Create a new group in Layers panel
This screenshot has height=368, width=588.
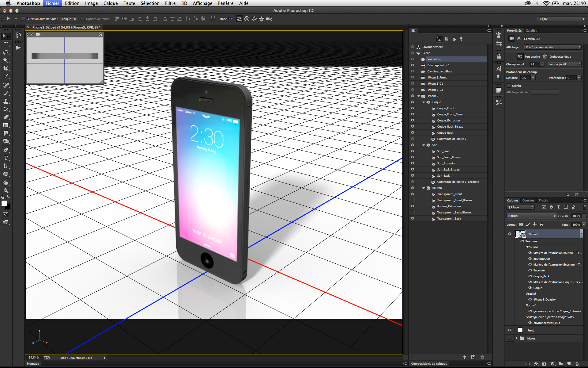(x=560, y=364)
